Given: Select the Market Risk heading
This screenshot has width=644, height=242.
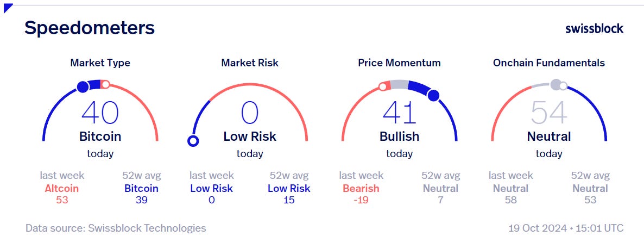Looking at the screenshot, I should click(250, 63).
